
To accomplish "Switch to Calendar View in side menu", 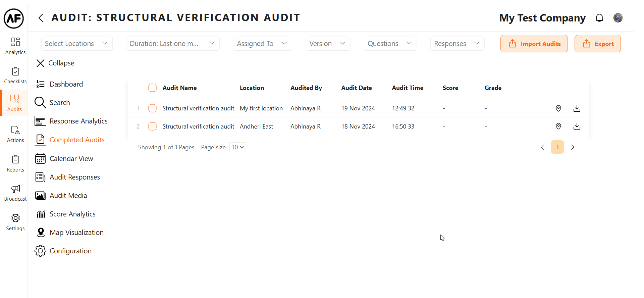I will click(x=71, y=159).
